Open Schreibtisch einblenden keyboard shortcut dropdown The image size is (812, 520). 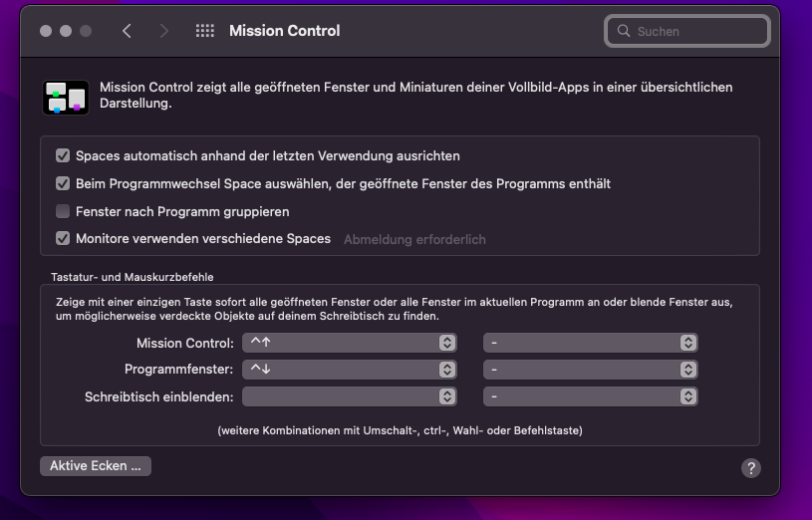click(x=349, y=396)
